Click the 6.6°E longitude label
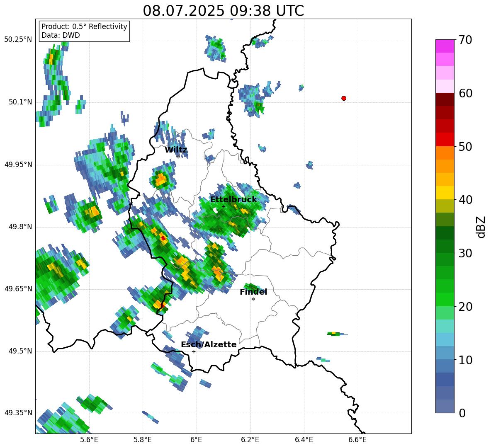Image resolution: width=491 pixels, height=448 pixels. click(357, 440)
